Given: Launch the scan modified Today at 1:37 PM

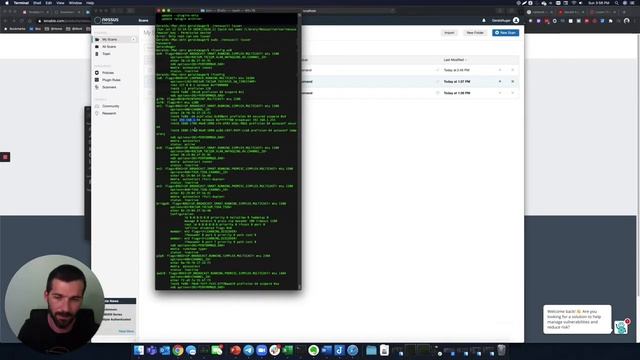Looking at the screenshot, I should coord(500,82).
